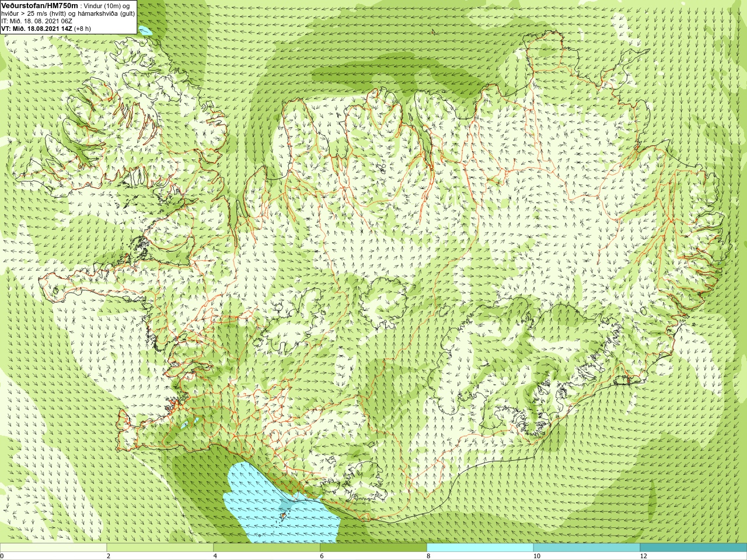Click the "VT: Mið. 18.08.2021 14Z (+8 h)" line
The image size is (747, 560).
(46, 28)
